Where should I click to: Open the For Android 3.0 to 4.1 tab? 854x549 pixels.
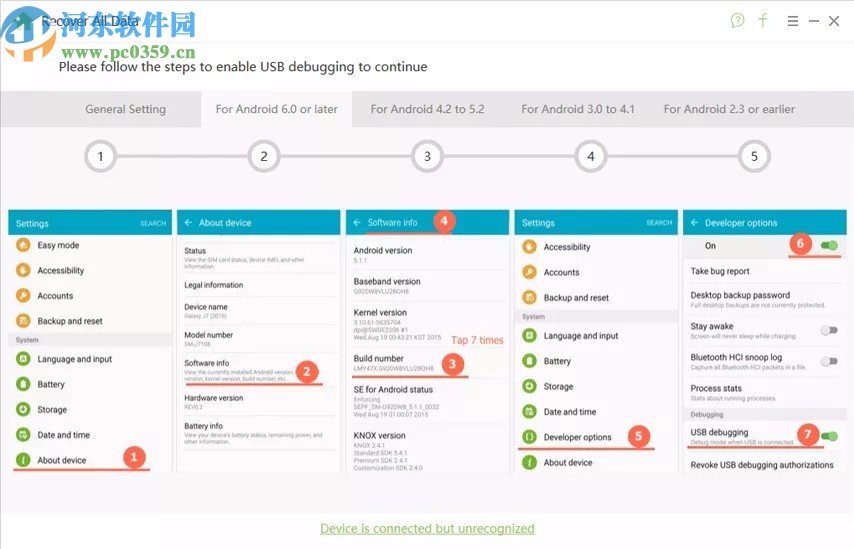[578, 109]
